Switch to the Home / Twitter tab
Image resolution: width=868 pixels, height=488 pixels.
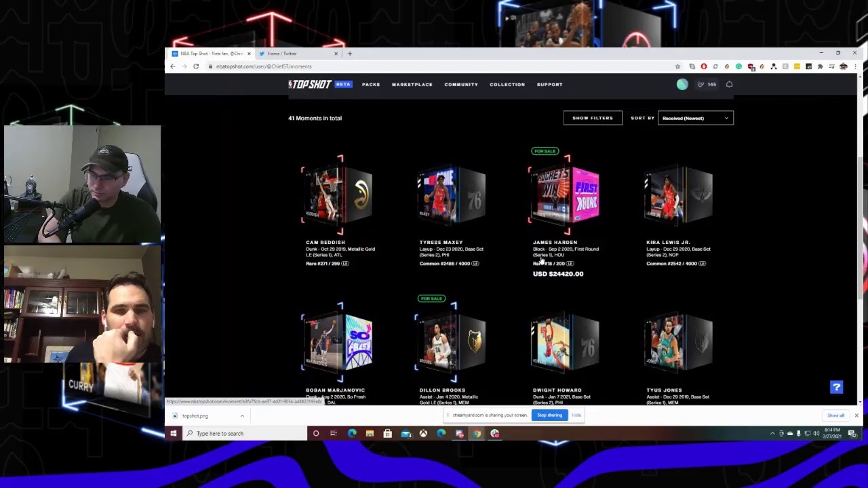point(298,54)
